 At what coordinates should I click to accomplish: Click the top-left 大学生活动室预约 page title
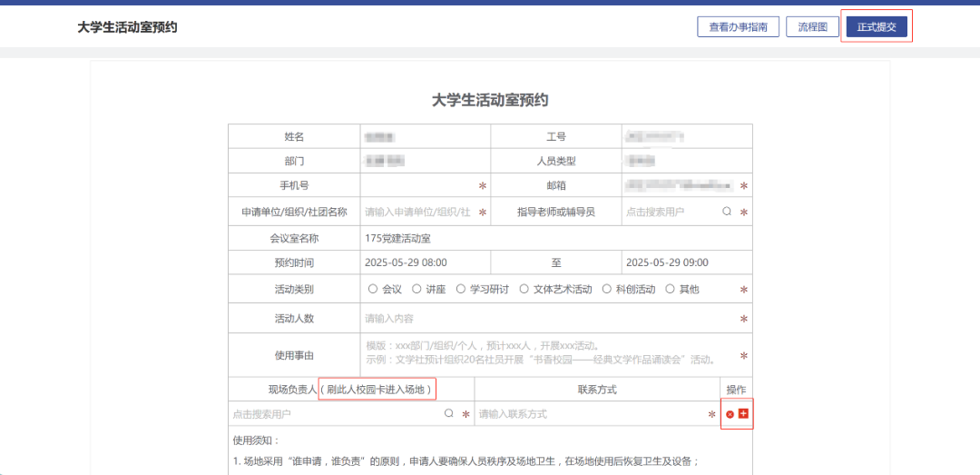pos(128,27)
